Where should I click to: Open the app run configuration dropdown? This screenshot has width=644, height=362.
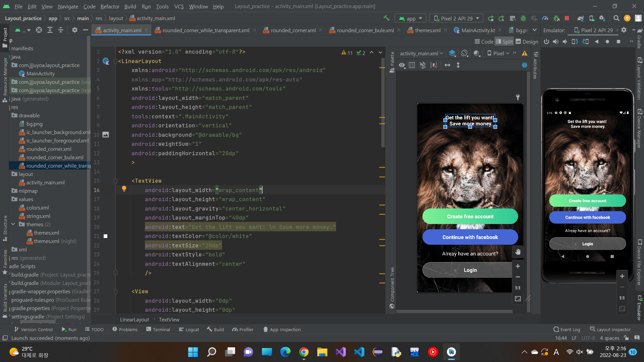point(411,18)
